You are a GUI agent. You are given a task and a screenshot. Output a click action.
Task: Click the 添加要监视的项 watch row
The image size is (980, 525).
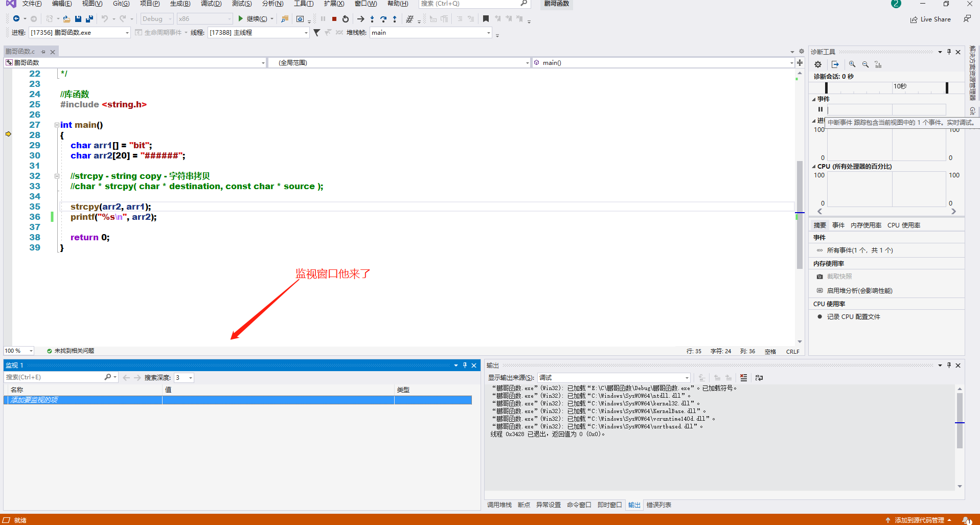pyautogui.click(x=238, y=400)
